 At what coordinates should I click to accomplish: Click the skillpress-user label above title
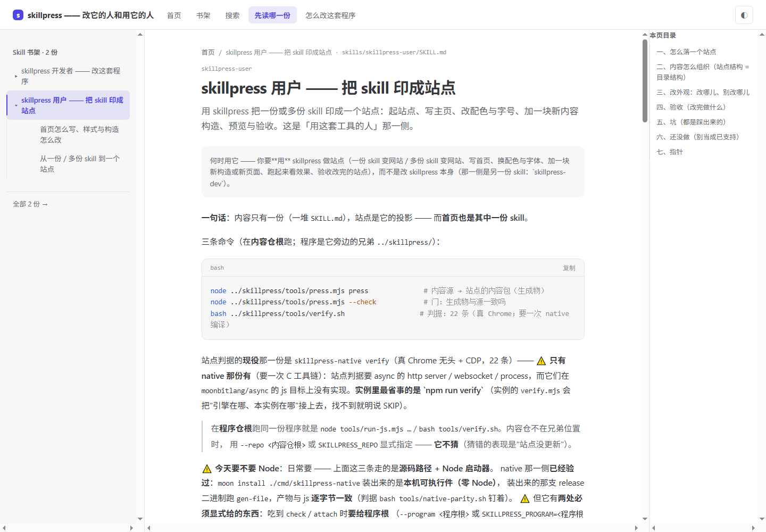(x=227, y=69)
